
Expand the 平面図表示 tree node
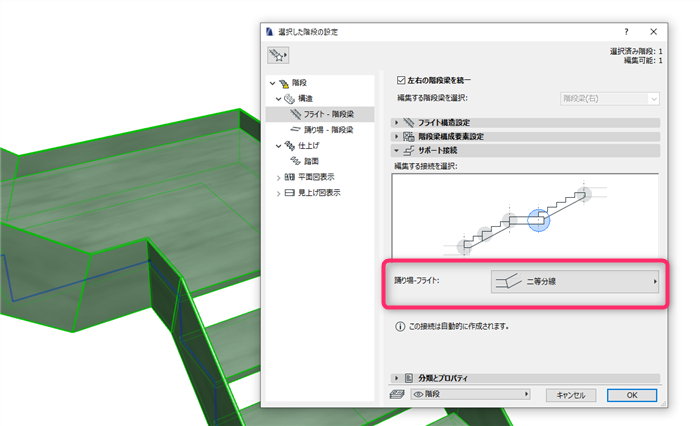tap(279, 178)
